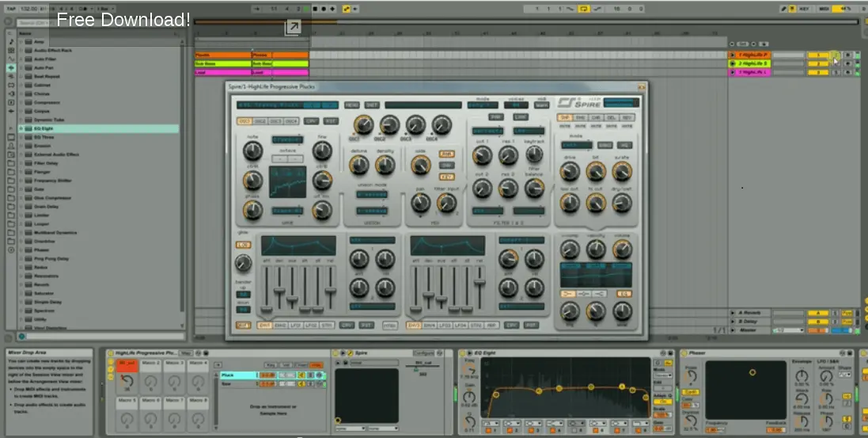Expand the Beat Repeat entry

(x=21, y=77)
